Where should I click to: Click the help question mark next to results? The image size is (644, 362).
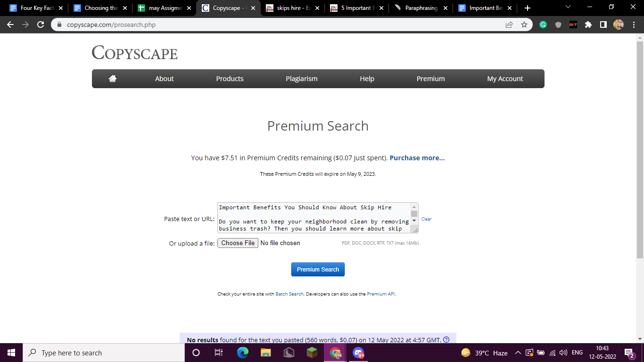click(x=446, y=339)
